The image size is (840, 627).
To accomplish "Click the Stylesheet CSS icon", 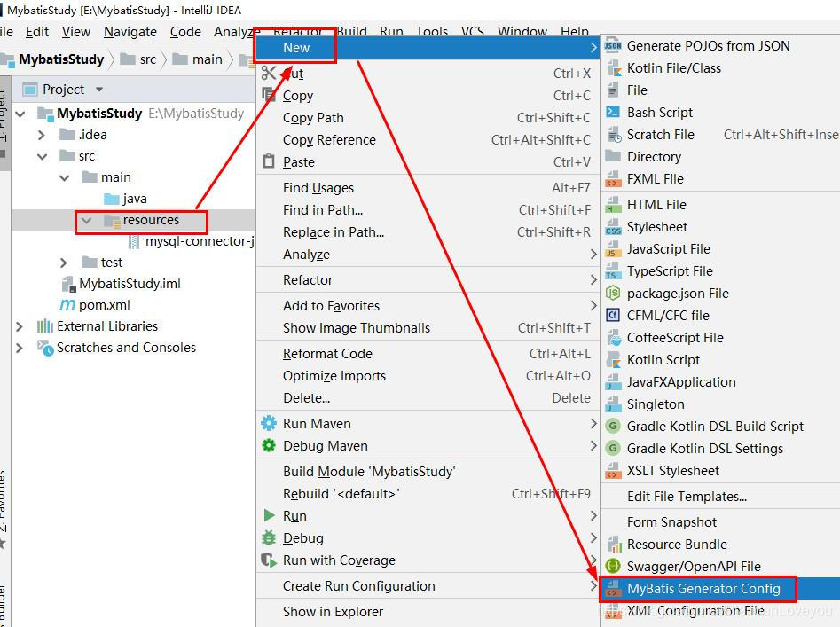I will point(613,227).
